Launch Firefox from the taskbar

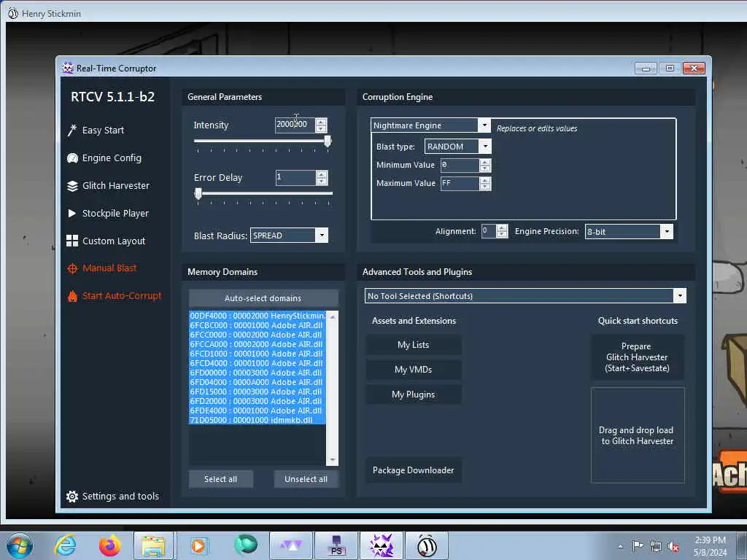[109, 545]
